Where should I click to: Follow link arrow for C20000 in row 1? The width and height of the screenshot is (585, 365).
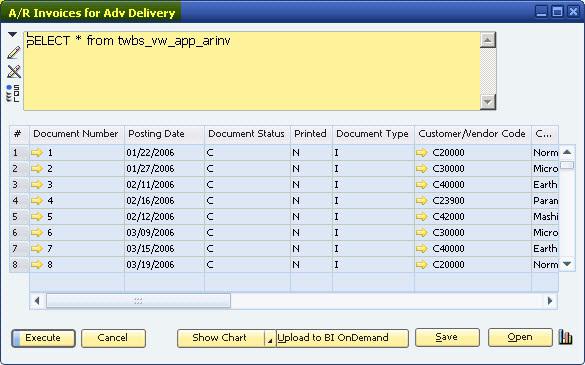click(x=422, y=152)
